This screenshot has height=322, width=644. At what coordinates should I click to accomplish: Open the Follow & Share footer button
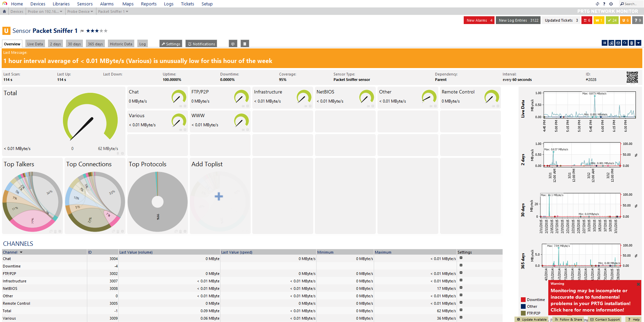coord(569,319)
